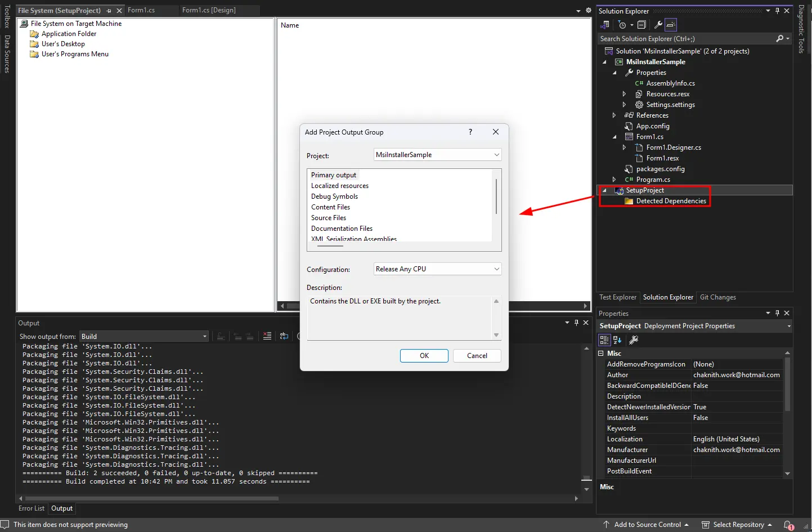The height and width of the screenshot is (532, 812).
Task: Click the notifications bell in the status bar
Action: [x=788, y=525]
